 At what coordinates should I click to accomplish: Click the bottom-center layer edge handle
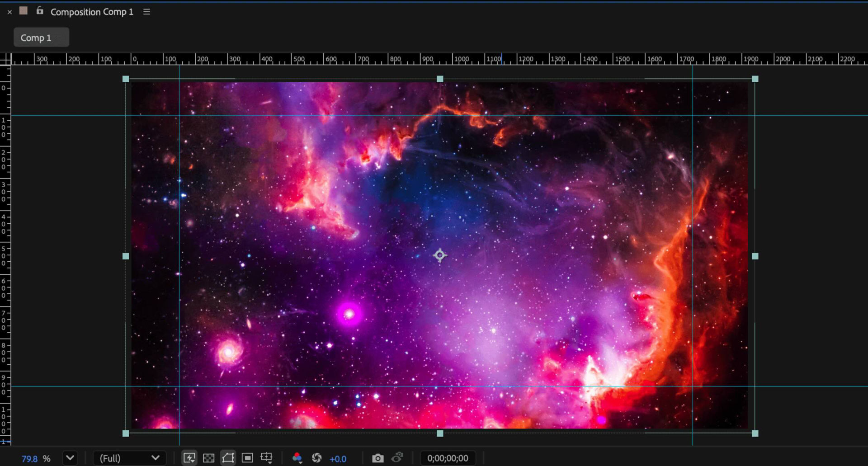pyautogui.click(x=440, y=433)
